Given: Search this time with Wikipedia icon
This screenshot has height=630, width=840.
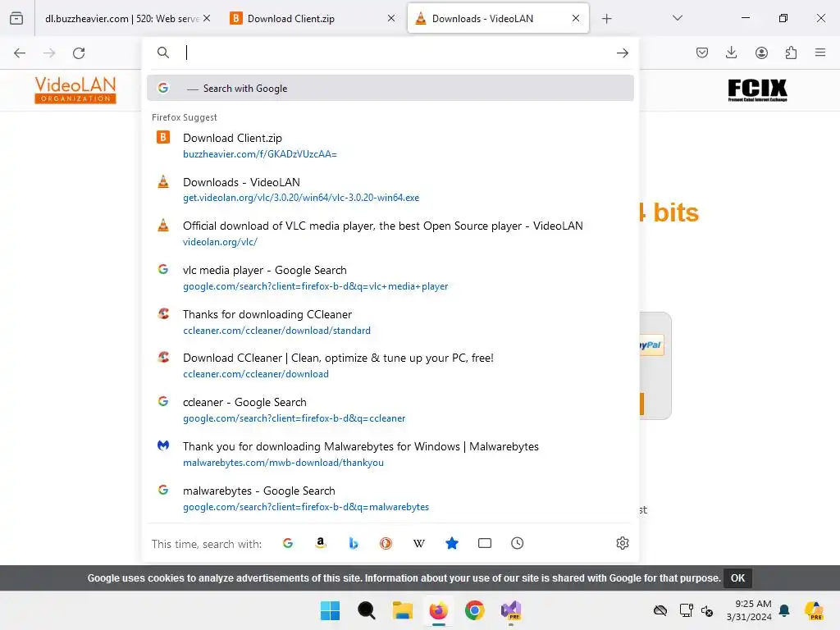Looking at the screenshot, I should click(419, 543).
